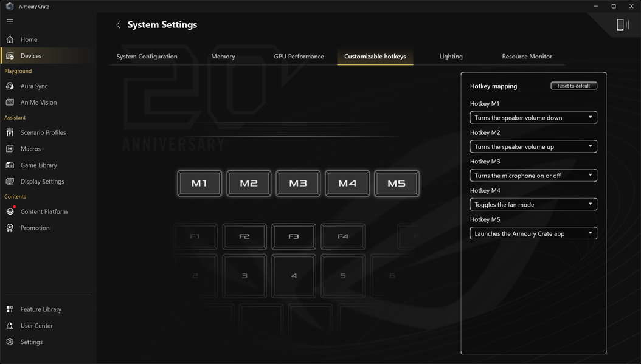Open Promotion page
This screenshot has width=641, height=364.
[x=35, y=228]
